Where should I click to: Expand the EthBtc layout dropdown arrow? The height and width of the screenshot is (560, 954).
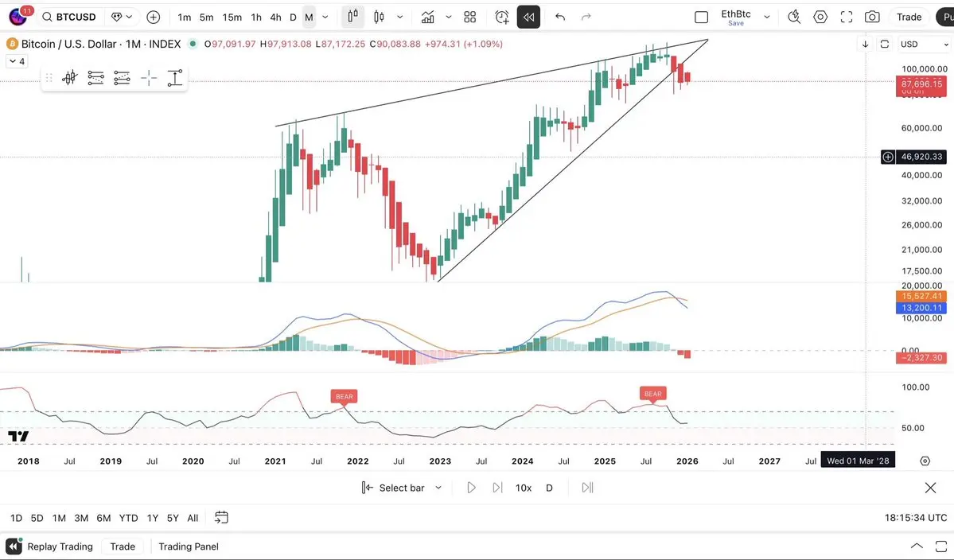click(x=766, y=17)
